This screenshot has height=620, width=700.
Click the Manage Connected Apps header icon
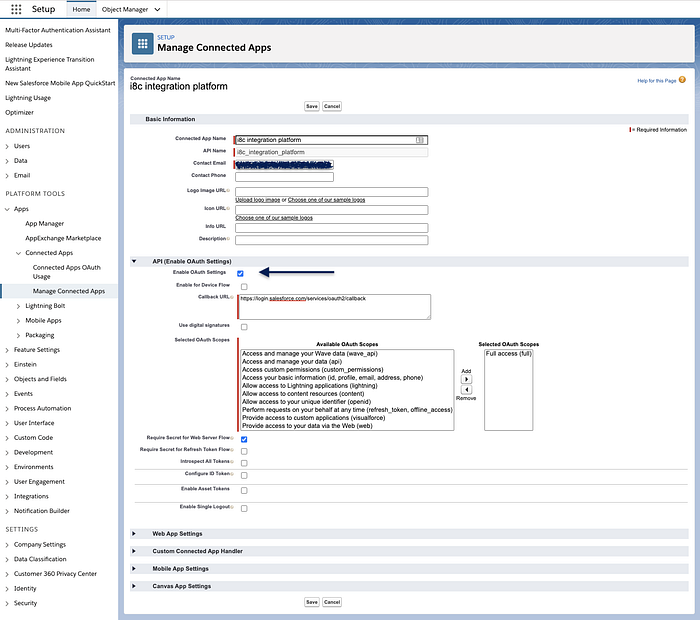tap(142, 44)
